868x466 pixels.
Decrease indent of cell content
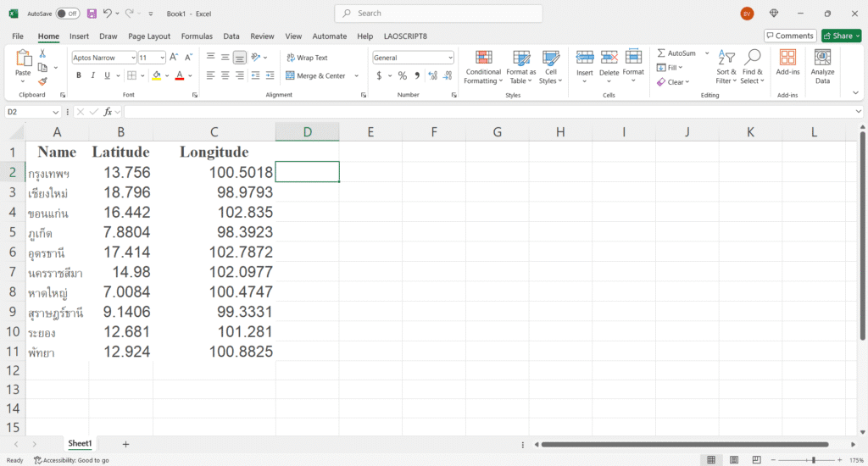(x=255, y=75)
